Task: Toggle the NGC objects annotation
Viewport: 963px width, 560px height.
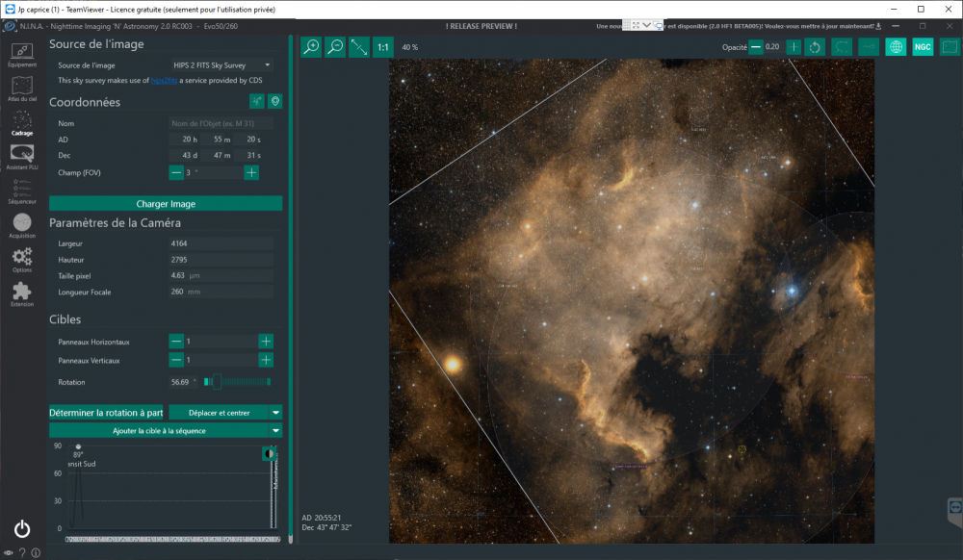Action: (923, 47)
